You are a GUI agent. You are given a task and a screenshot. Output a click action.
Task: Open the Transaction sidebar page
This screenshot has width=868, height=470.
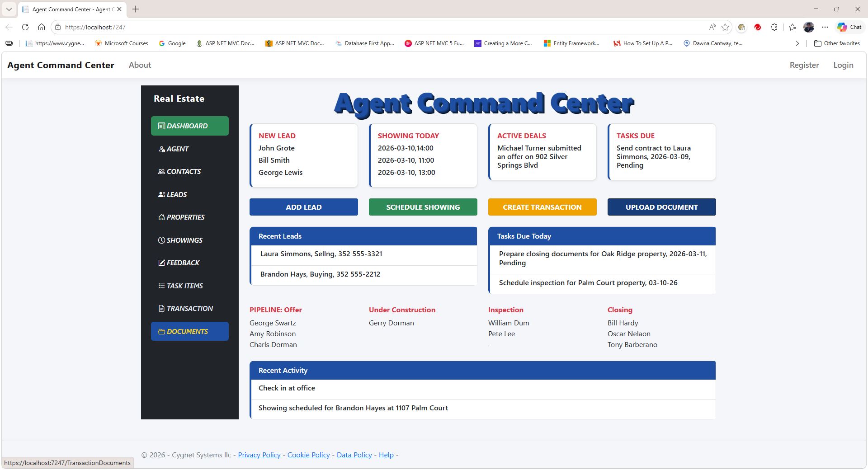(189, 309)
